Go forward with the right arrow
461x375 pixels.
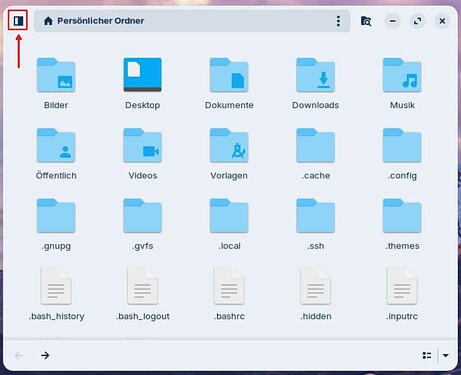[45, 355]
